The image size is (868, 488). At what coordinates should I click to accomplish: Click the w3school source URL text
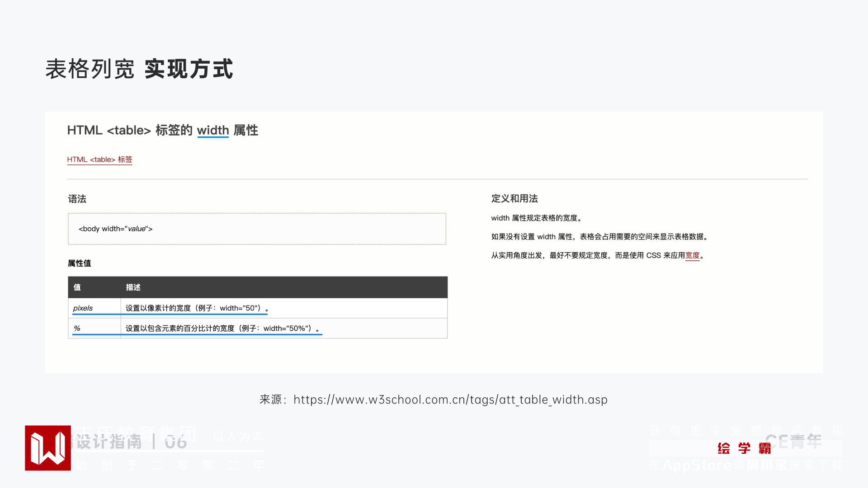(x=450, y=399)
